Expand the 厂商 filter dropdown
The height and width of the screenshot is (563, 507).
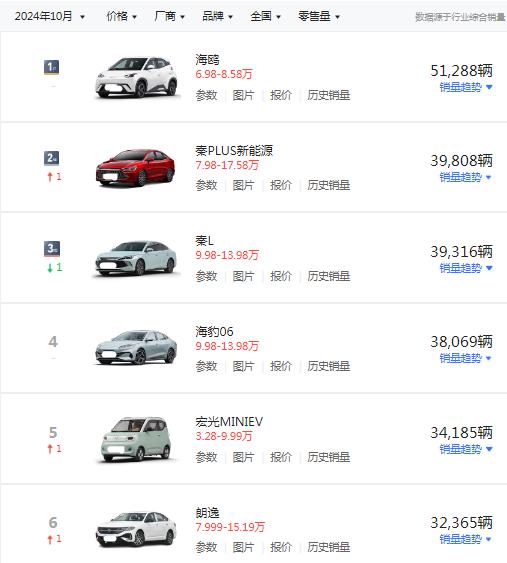pos(169,16)
